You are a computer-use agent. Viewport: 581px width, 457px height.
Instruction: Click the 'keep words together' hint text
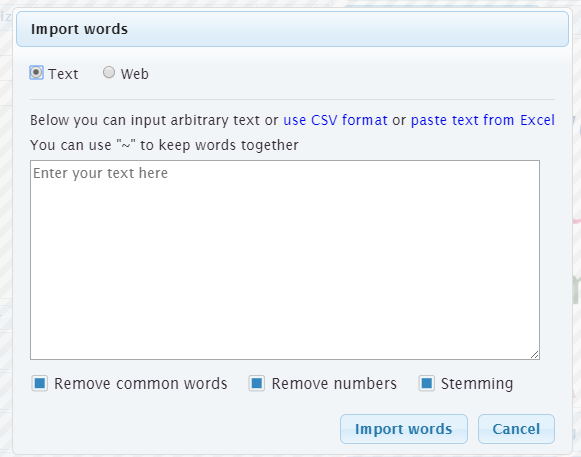[x=229, y=145]
